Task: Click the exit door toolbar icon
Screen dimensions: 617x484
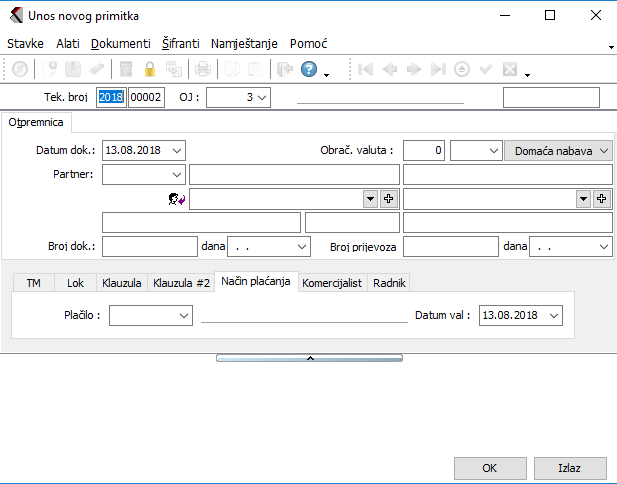Action: click(x=284, y=69)
